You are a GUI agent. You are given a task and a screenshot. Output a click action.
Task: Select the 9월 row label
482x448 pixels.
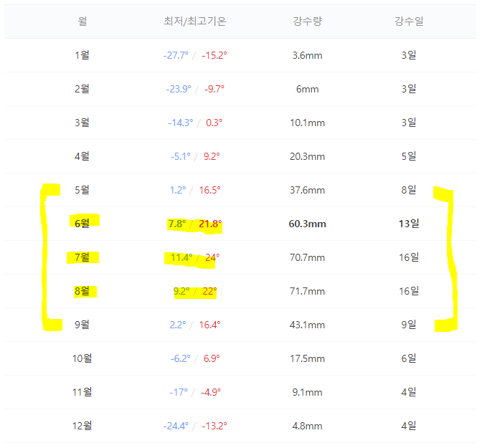point(82,325)
